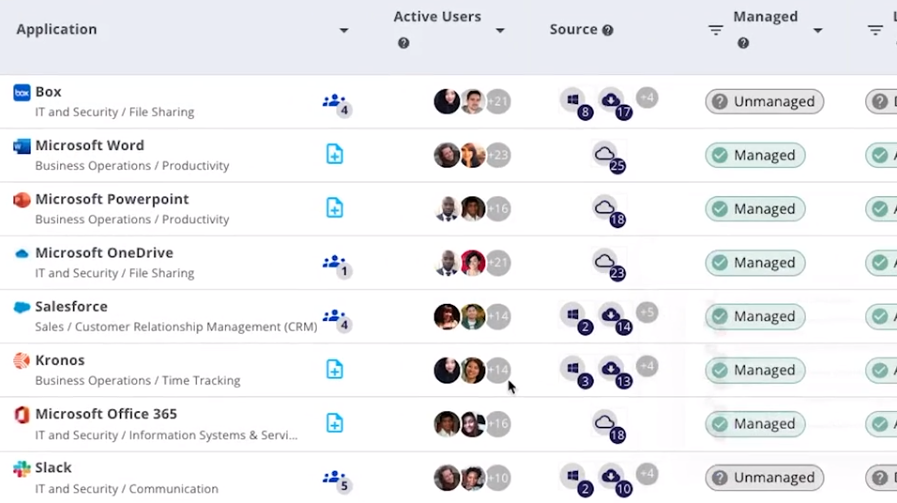Viewport: 897px width, 503px height.
Task: Click the Salesforce Windows source icon
Action: (574, 317)
